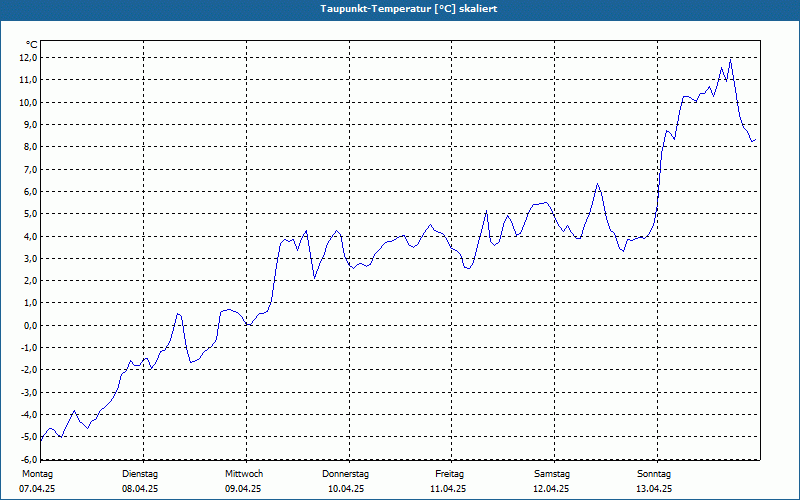800x500 pixels.
Task: Select the Montag day label
Action: tap(37, 474)
